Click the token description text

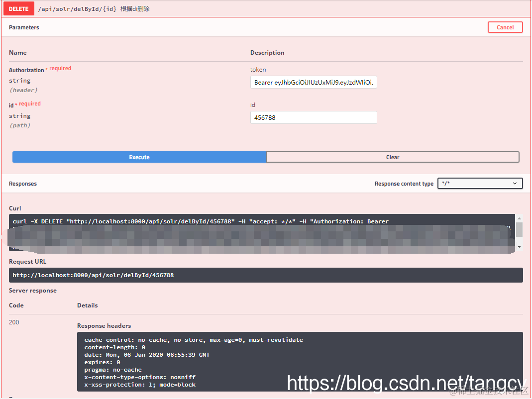[x=258, y=70]
